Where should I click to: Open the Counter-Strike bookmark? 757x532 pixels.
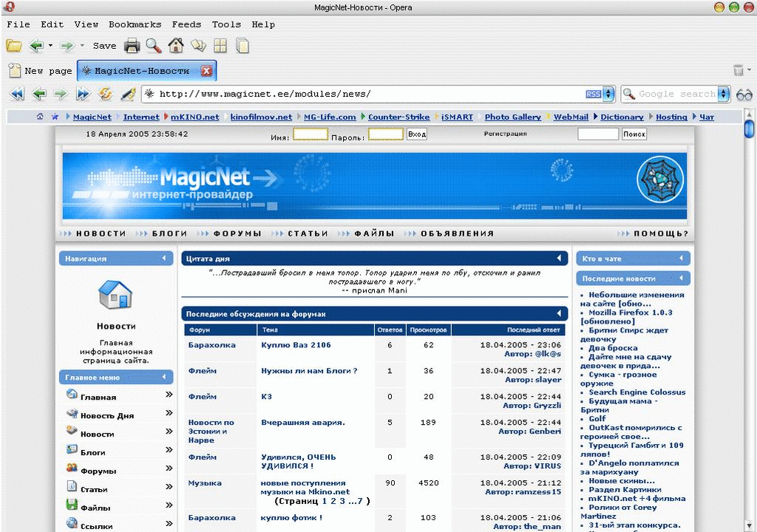tap(398, 117)
